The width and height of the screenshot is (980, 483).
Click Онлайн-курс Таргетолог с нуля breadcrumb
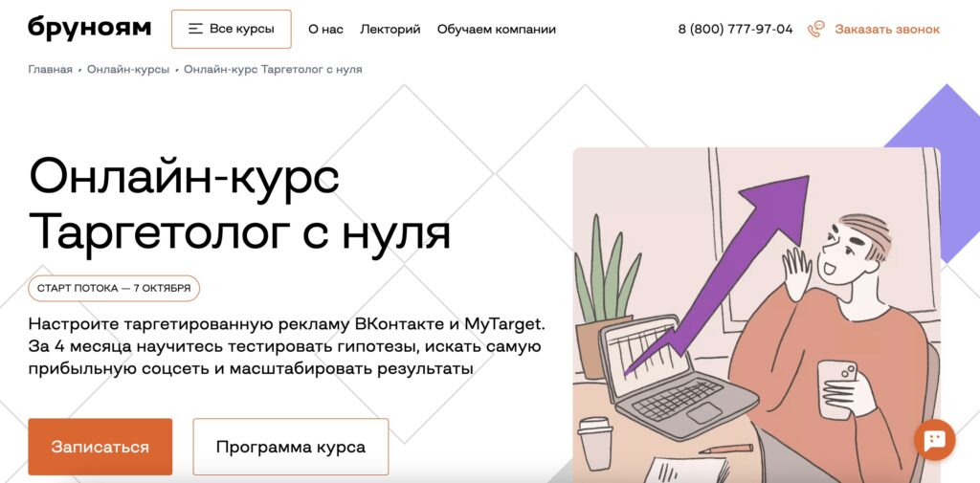pos(273,70)
